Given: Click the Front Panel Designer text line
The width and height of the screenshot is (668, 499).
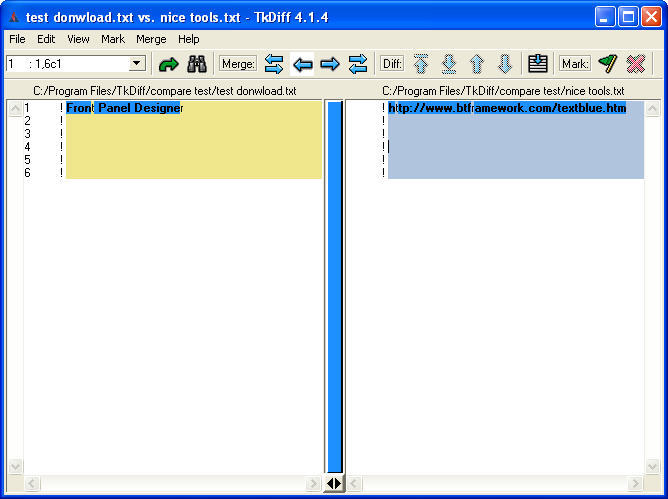Looking at the screenshot, I should (x=125, y=108).
